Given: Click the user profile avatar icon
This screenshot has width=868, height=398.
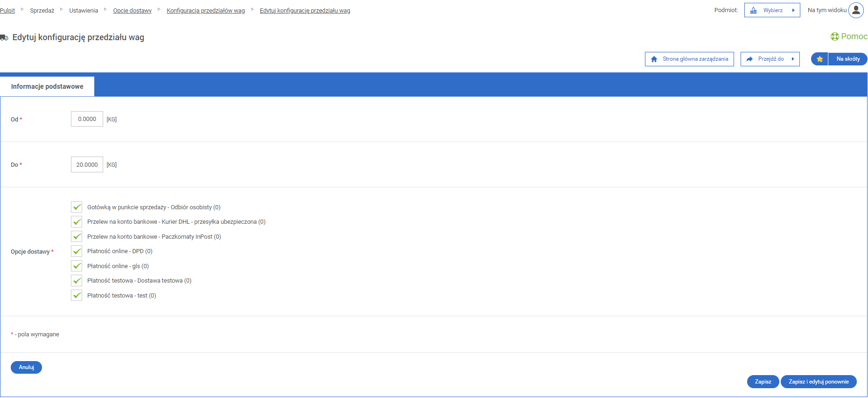Looking at the screenshot, I should click(x=856, y=10).
